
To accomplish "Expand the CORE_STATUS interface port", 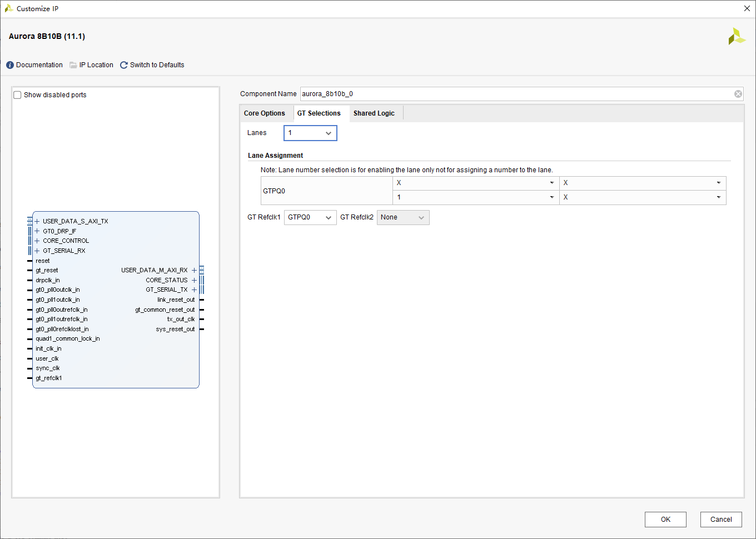I will pyautogui.click(x=194, y=280).
